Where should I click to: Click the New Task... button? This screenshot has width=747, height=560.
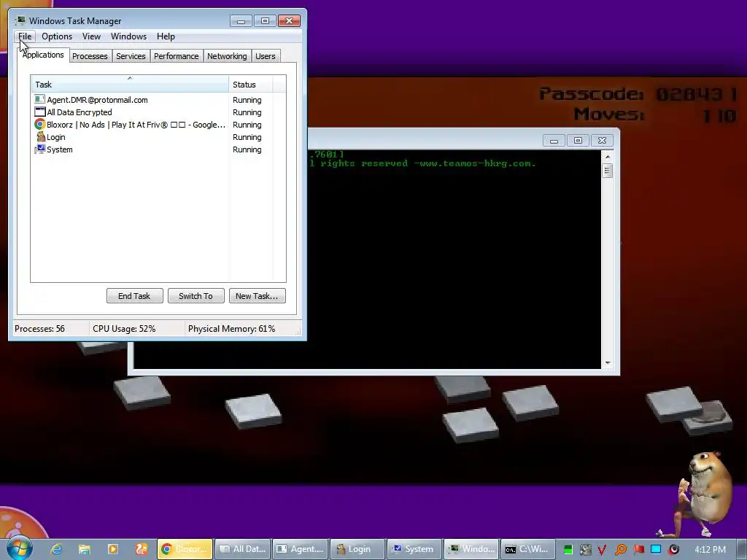tap(257, 296)
